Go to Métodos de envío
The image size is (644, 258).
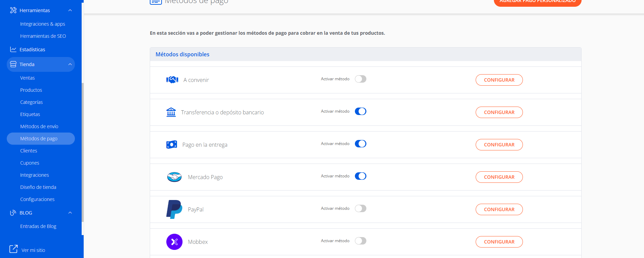[39, 126]
